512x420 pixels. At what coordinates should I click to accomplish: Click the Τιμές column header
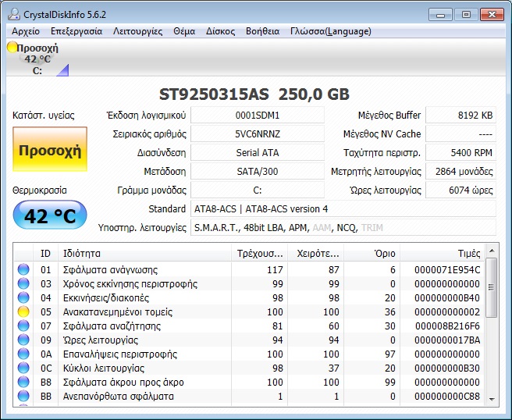point(443,253)
